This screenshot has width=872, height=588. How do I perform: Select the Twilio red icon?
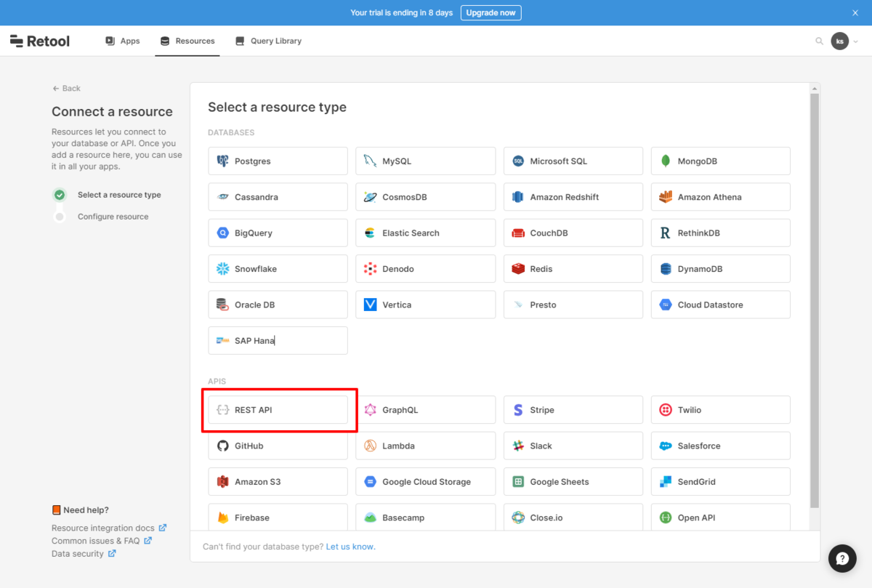(666, 410)
